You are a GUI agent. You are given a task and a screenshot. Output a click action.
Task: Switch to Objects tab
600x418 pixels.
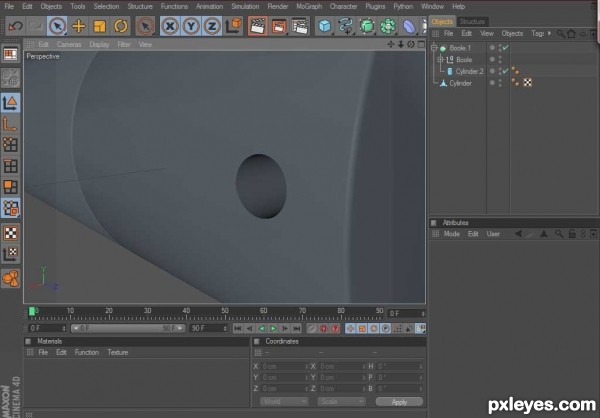pyautogui.click(x=442, y=21)
